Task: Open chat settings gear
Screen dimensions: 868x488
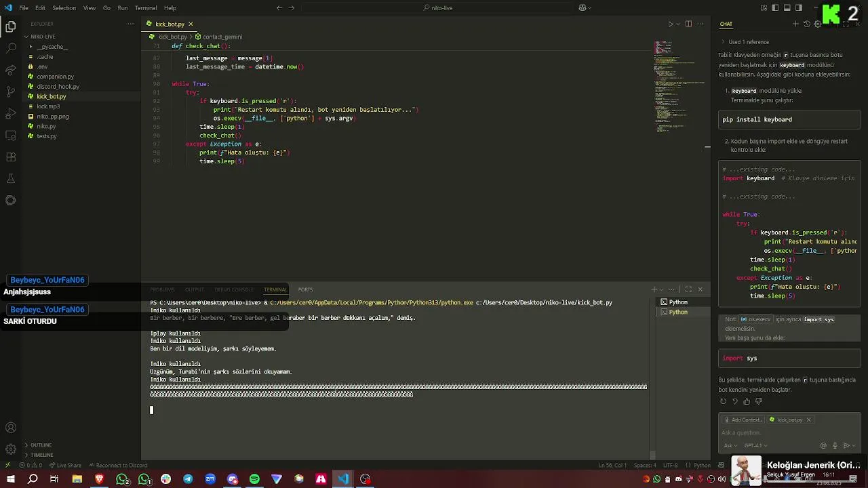Action: [x=818, y=24]
